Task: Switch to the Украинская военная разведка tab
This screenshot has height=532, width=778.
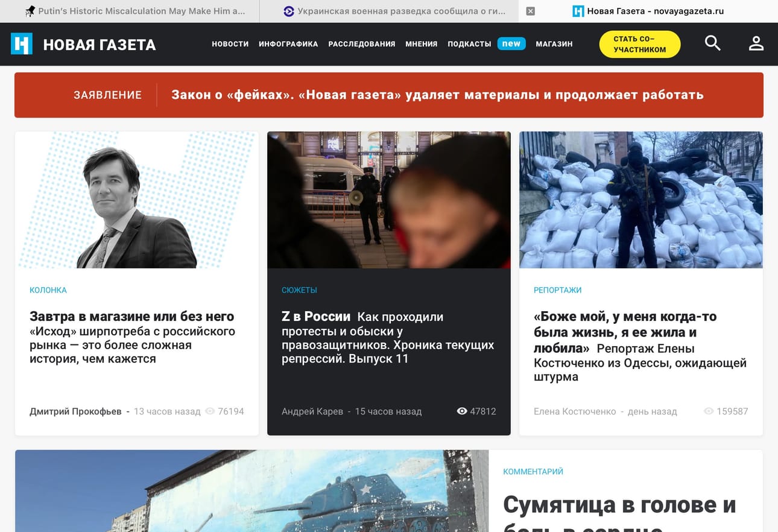Action: [394, 11]
